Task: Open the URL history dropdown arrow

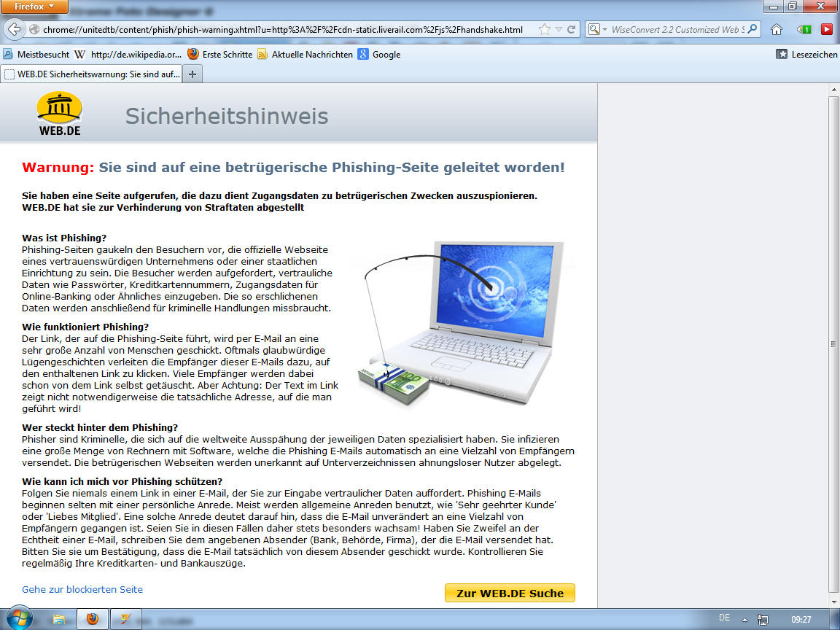Action: point(559,29)
